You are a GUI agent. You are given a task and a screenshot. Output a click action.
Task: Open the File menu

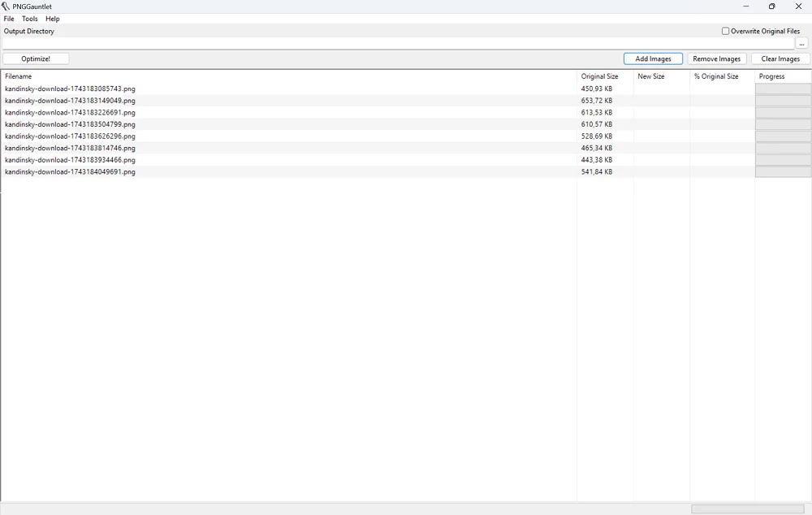point(9,19)
